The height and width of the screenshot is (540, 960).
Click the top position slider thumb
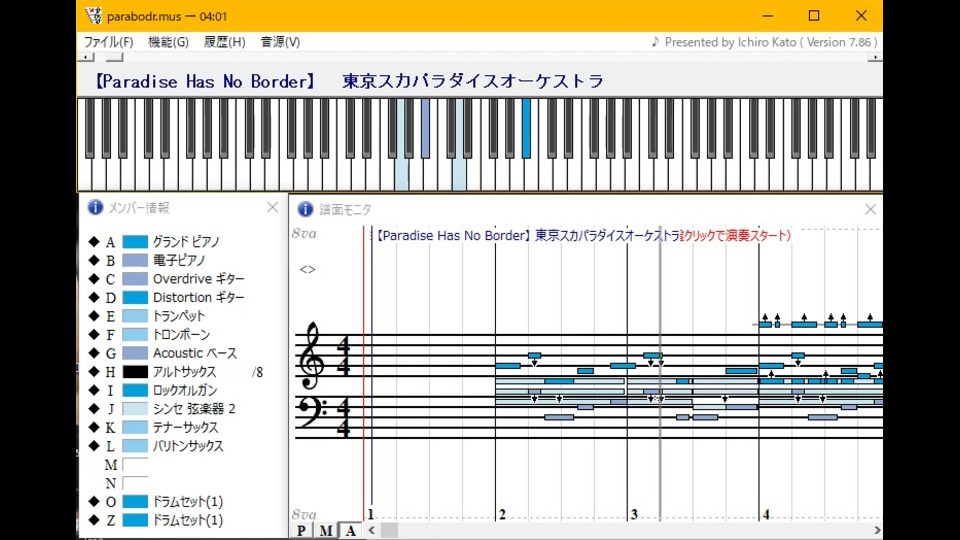click(114, 57)
